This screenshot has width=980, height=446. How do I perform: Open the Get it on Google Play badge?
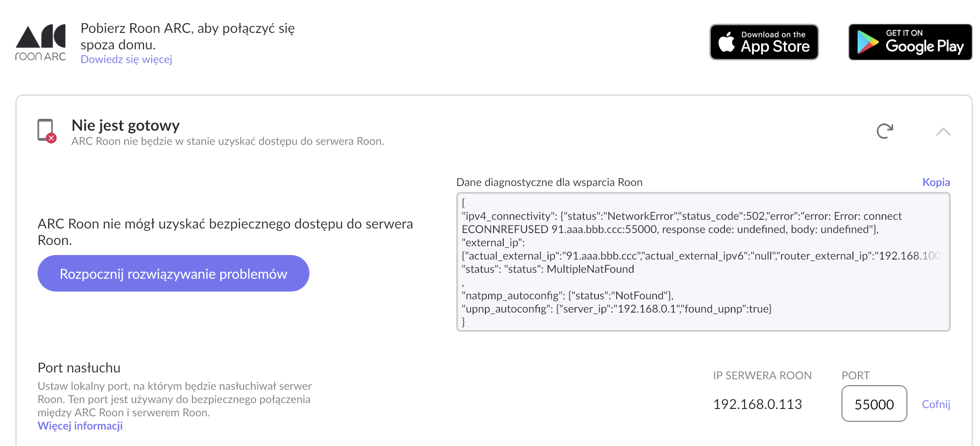(x=910, y=42)
